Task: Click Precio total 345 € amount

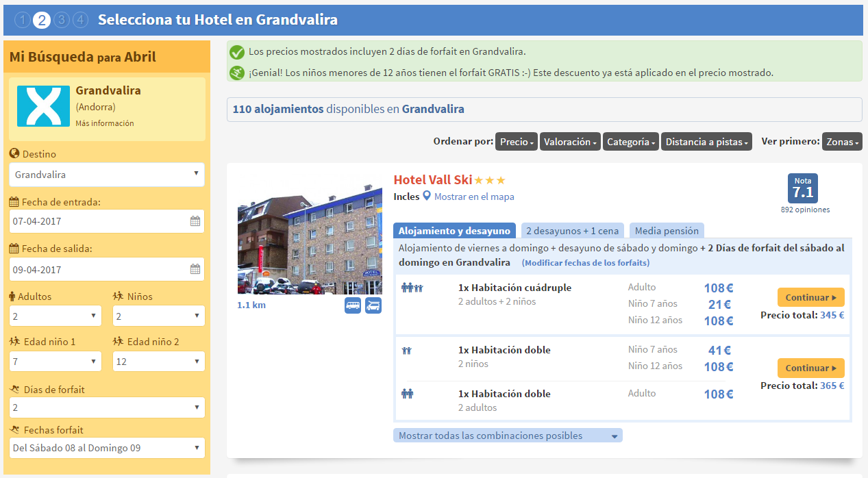Action: pyautogui.click(x=832, y=316)
